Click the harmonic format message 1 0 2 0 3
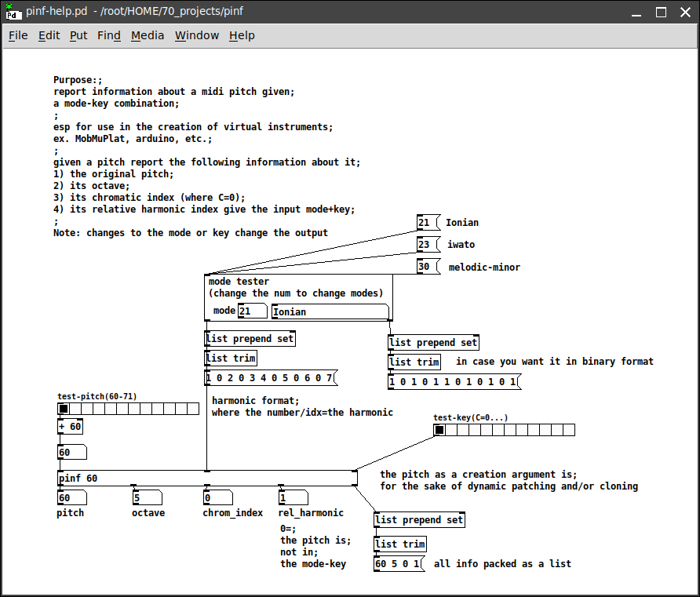 (271, 378)
